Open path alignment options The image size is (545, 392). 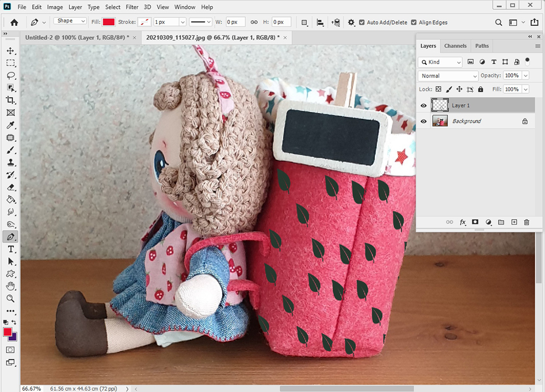[320, 22]
